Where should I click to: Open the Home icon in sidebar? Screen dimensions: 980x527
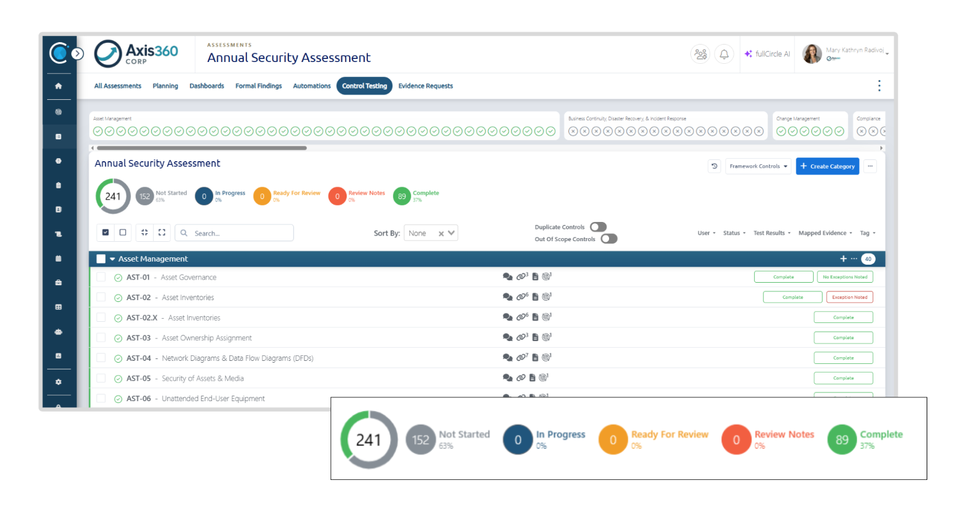pos(58,86)
